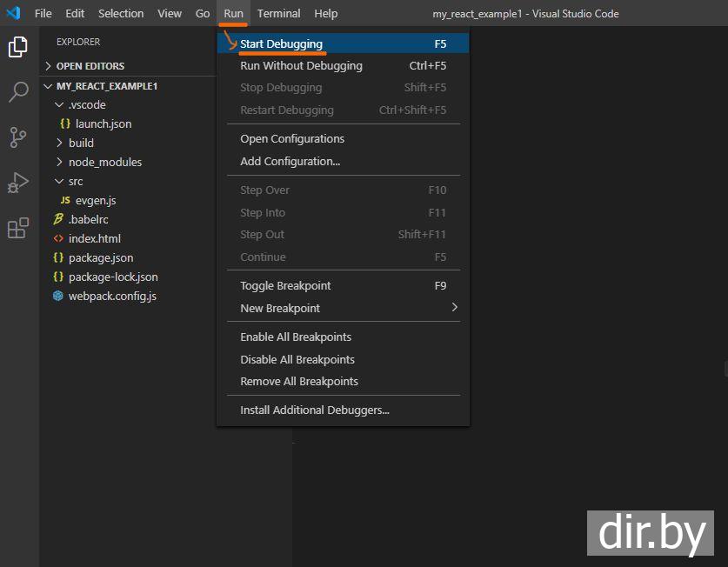
Task: Open the Run and Debug view icon
Action: coord(17,183)
